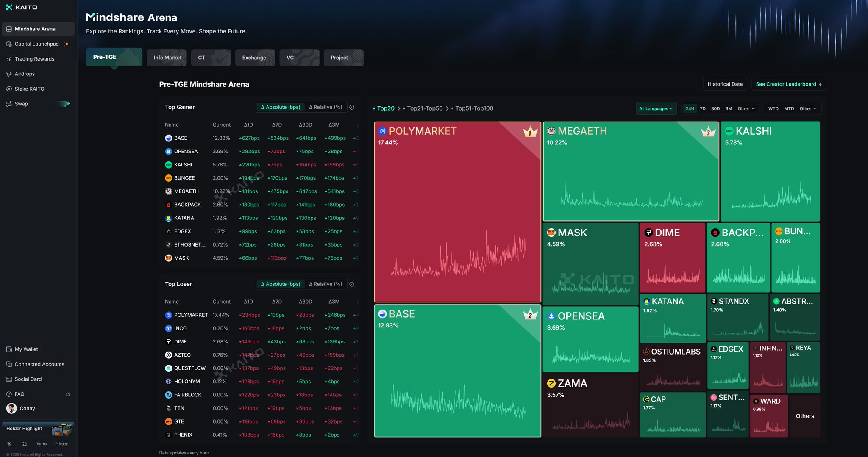Click the OPENSEA logo in Top Gainer table
Viewport: 868px width, 457px height.
tap(168, 151)
